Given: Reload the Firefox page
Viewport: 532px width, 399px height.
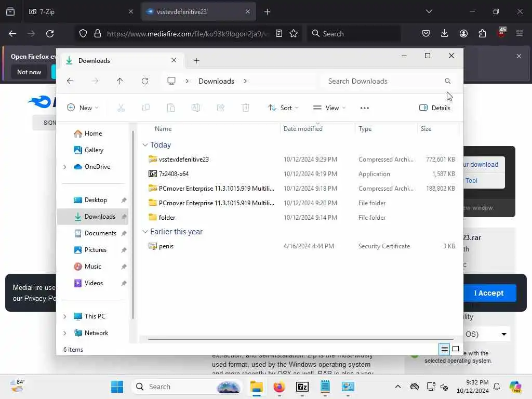Looking at the screenshot, I should coord(50,34).
